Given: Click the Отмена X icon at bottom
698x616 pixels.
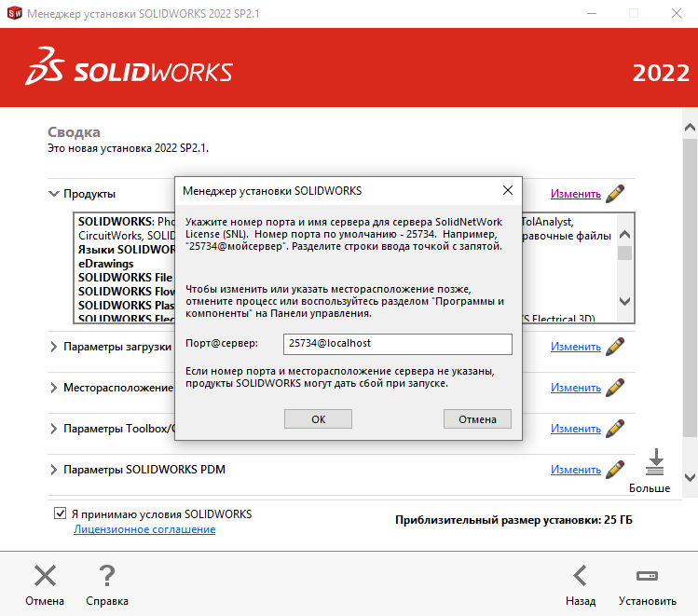Looking at the screenshot, I should pyautogui.click(x=45, y=576).
